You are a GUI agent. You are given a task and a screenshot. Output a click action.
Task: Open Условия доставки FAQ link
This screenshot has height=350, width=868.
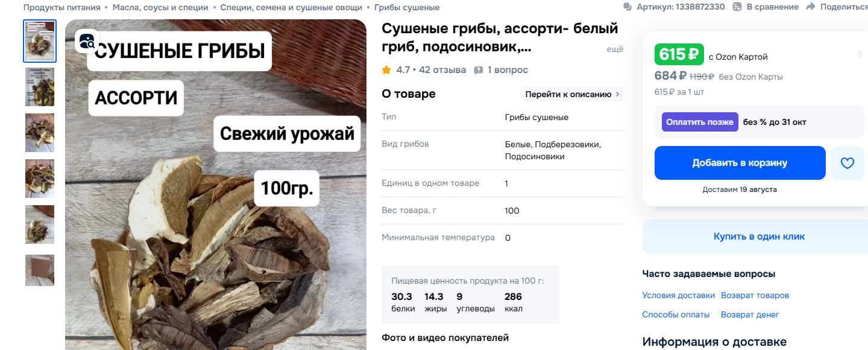(678, 296)
